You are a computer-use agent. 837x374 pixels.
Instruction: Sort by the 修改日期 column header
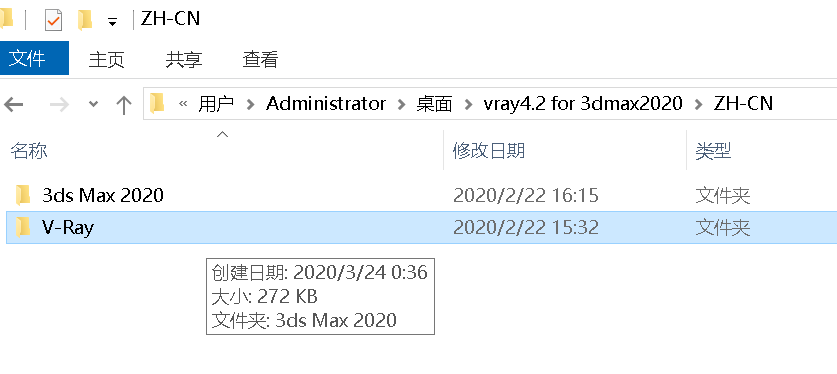(488, 151)
